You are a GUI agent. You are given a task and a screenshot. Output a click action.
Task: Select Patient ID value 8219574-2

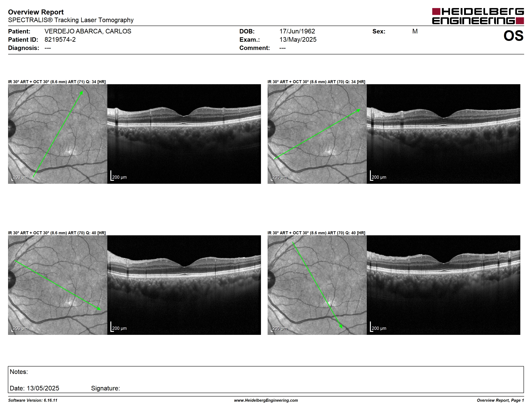click(60, 39)
